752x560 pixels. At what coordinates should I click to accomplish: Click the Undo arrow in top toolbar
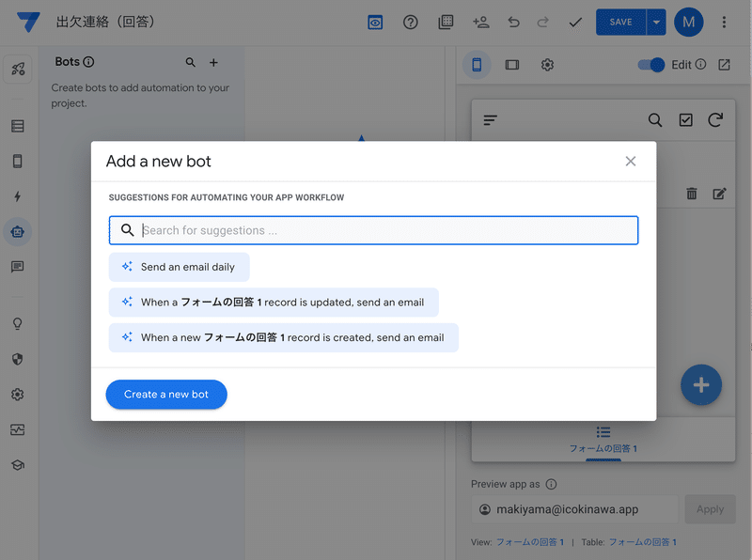point(513,22)
